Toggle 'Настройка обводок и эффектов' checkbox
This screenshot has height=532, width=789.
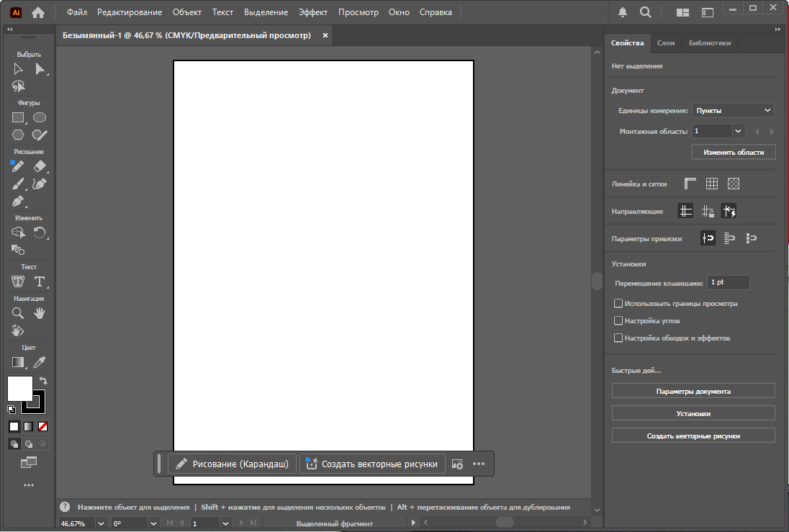click(x=618, y=338)
